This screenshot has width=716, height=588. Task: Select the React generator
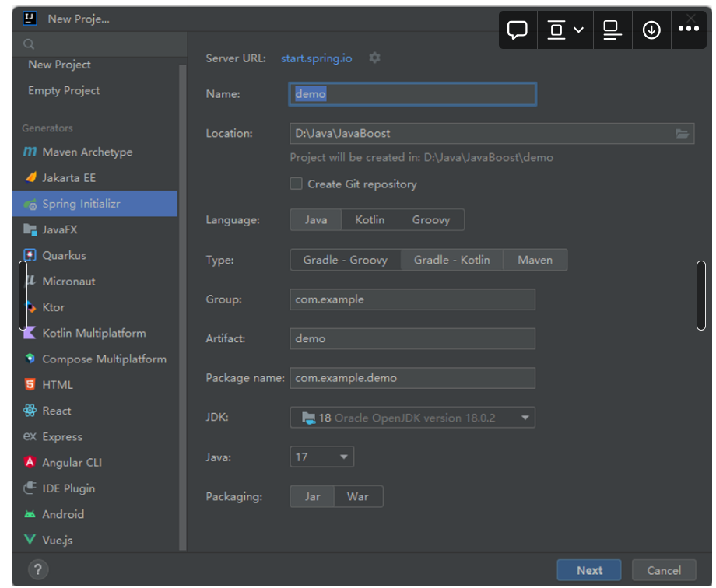point(56,411)
